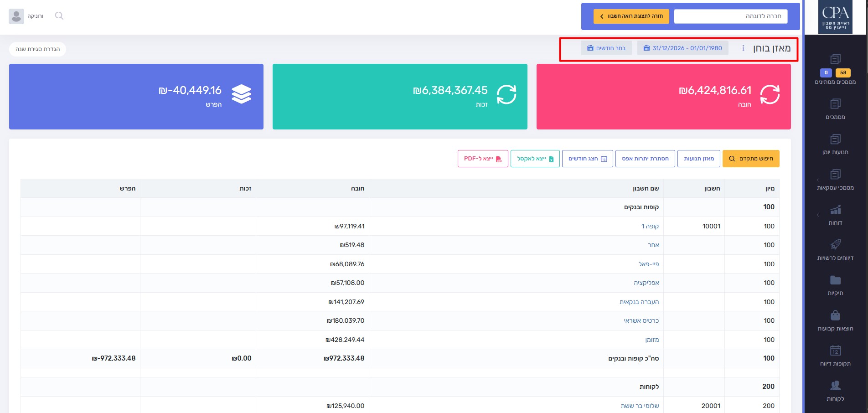The height and width of the screenshot is (413, 868).
Task: Switch to מאזן תנועות view
Action: tap(698, 159)
